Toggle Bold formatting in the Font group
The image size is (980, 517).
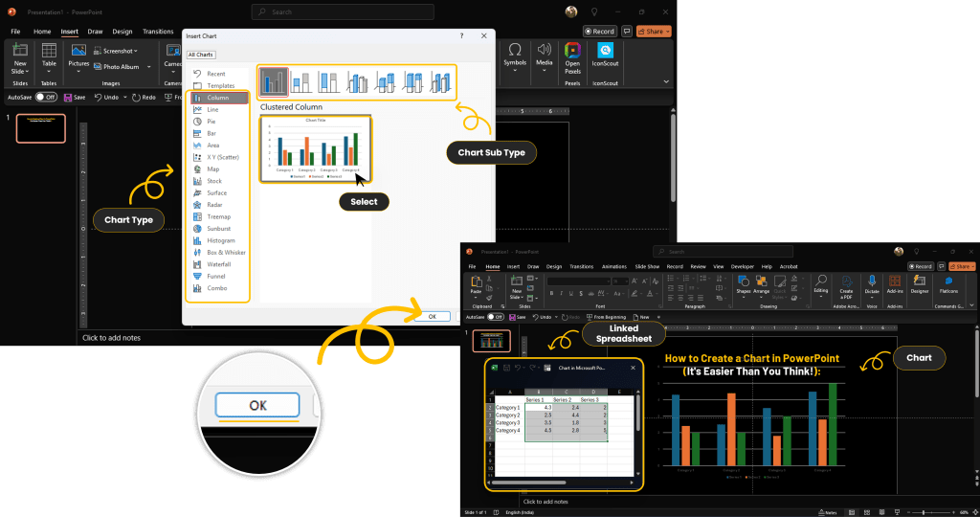click(x=552, y=292)
